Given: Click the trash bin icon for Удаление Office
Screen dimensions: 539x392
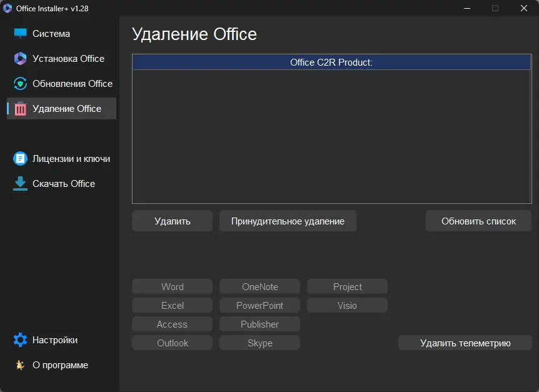Looking at the screenshot, I should tap(21, 109).
